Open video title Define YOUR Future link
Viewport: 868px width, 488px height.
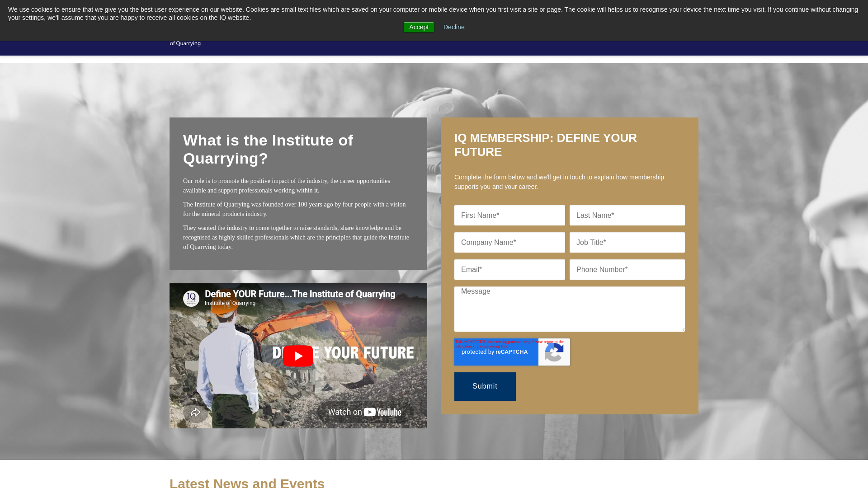coord(300,294)
